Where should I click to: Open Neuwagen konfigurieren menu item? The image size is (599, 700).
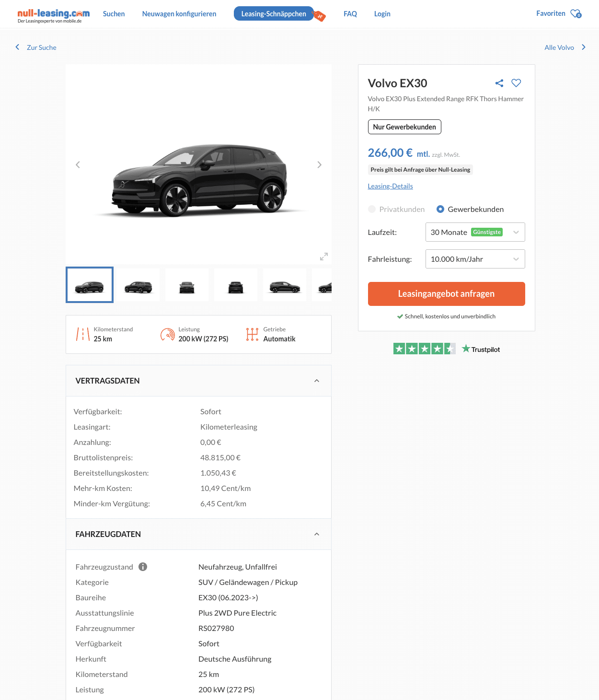coord(179,14)
